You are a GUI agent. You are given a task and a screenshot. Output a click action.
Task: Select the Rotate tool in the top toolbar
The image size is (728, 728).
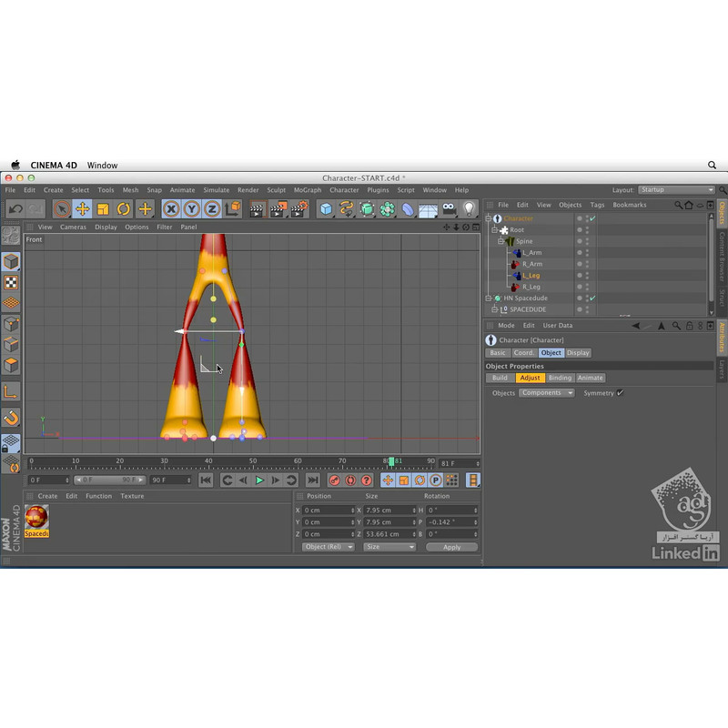(124, 209)
